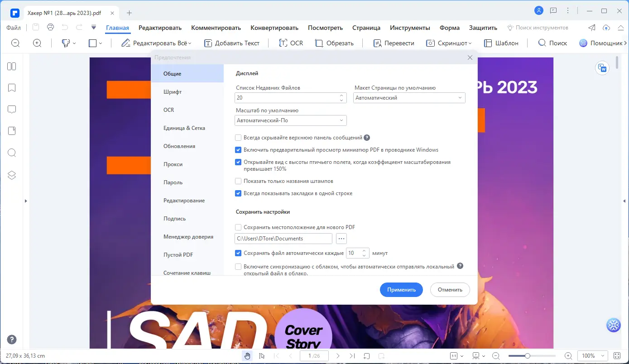629x364 pixels.
Task: Open the Файл menu
Action: tap(14, 28)
